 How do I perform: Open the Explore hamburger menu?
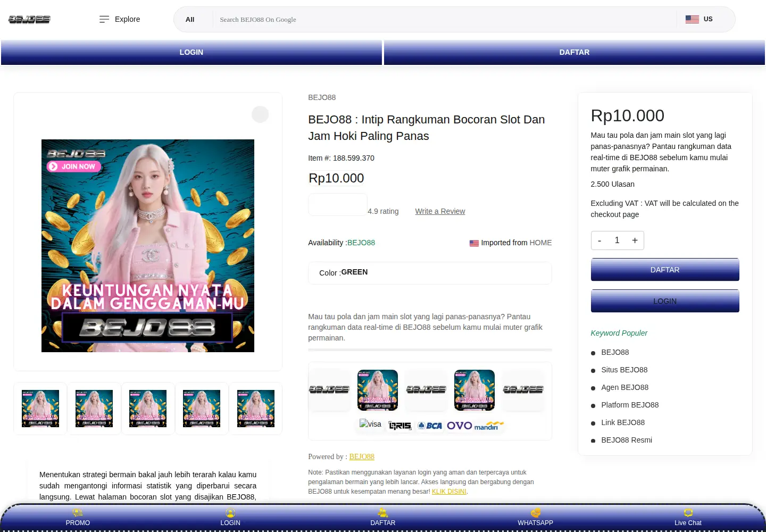click(120, 19)
